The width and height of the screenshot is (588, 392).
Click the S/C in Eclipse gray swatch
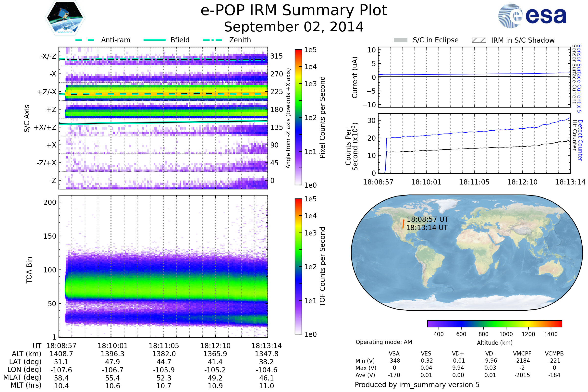(x=401, y=40)
